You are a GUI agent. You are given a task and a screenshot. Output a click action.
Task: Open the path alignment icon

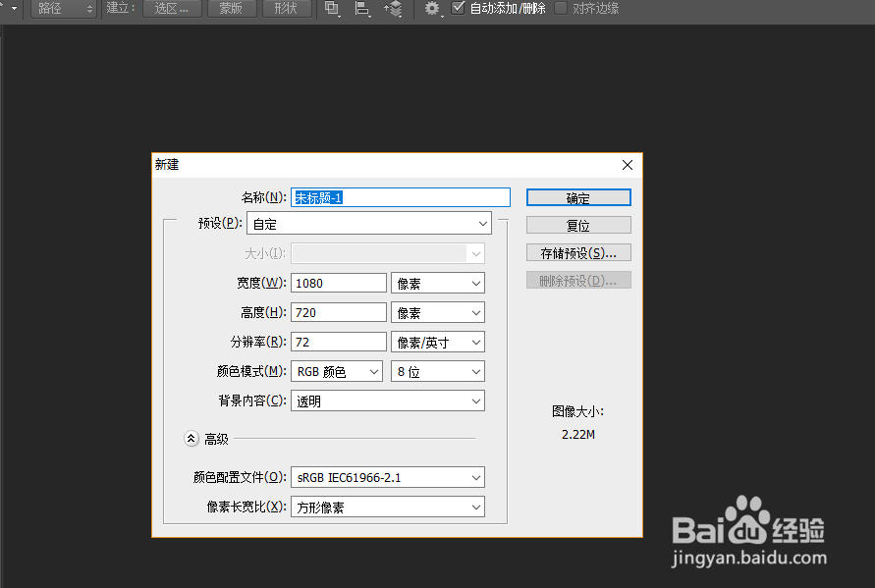(x=362, y=9)
